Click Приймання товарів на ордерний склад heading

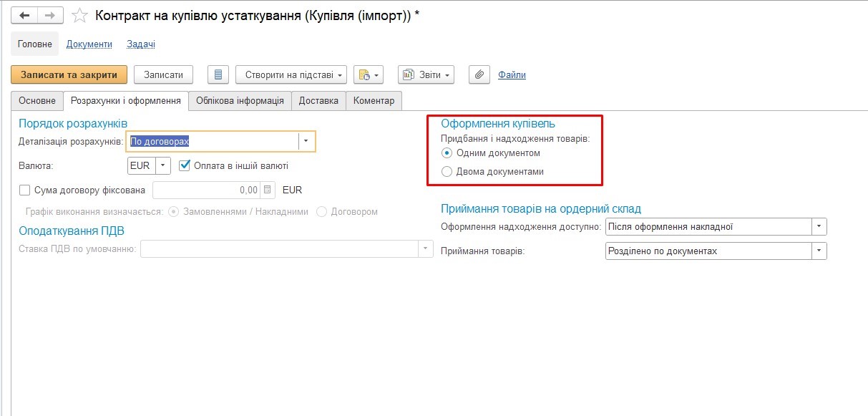(x=541, y=208)
